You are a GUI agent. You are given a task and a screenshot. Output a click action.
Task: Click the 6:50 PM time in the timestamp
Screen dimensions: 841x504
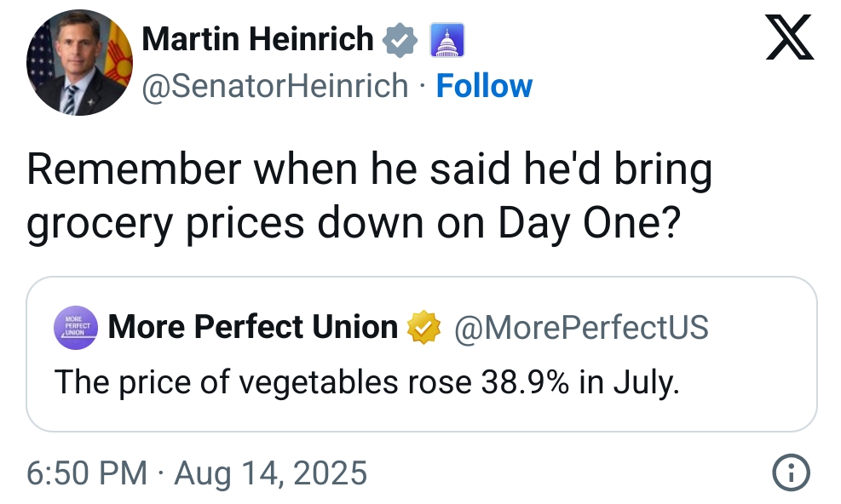point(86,472)
